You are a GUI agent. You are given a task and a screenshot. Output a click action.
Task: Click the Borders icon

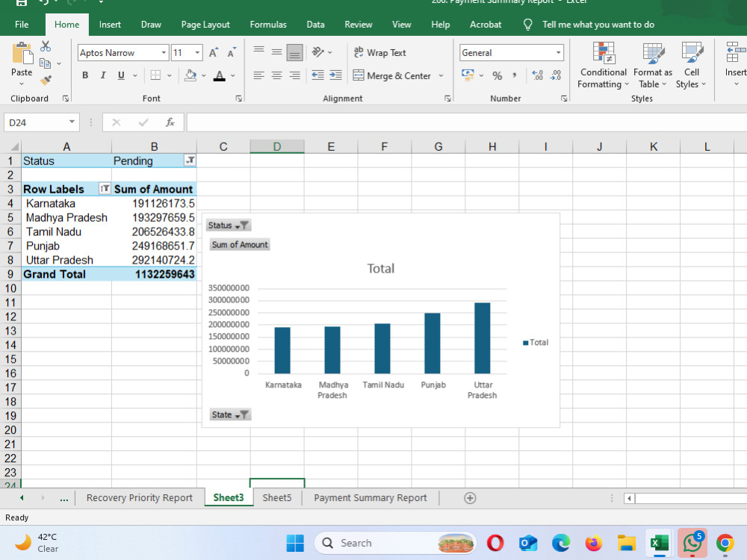point(155,75)
